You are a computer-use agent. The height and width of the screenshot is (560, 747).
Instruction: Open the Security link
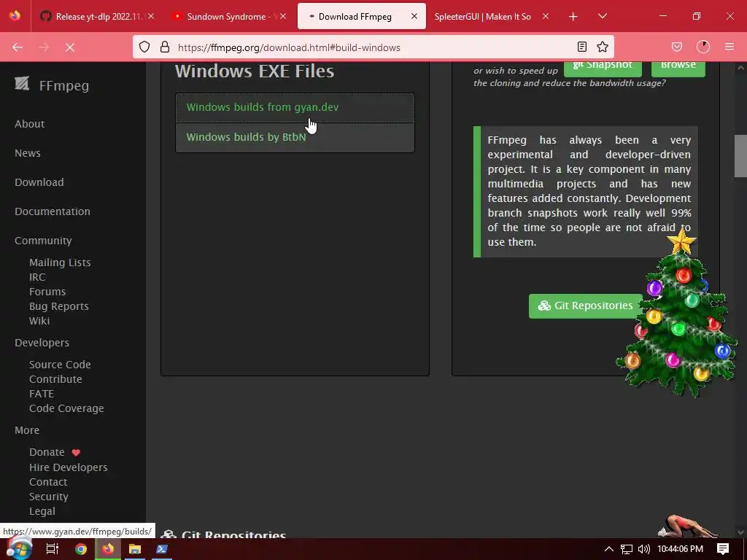coord(49,496)
